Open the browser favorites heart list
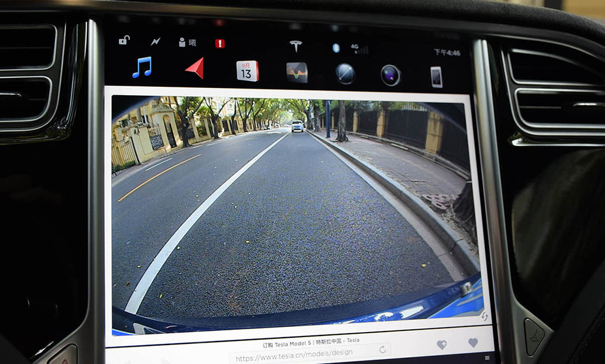 [473, 343]
